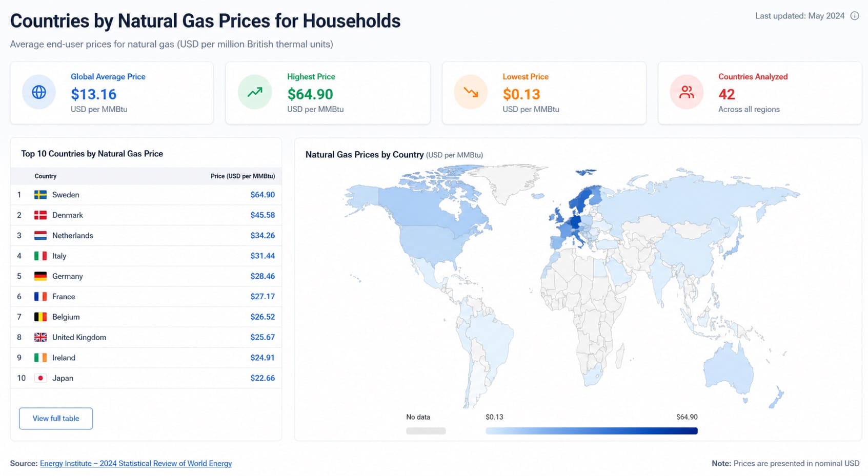Click the Sweden flag icon
Image resolution: width=868 pixels, height=476 pixels.
pos(41,195)
